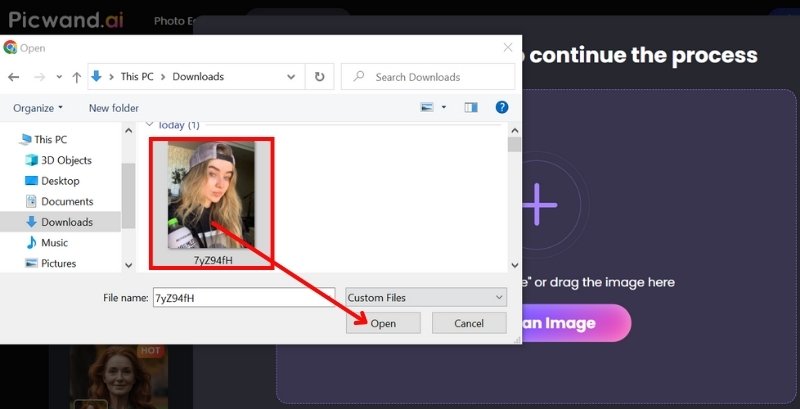Close the Open dialog window
The width and height of the screenshot is (800, 409).
[508, 47]
